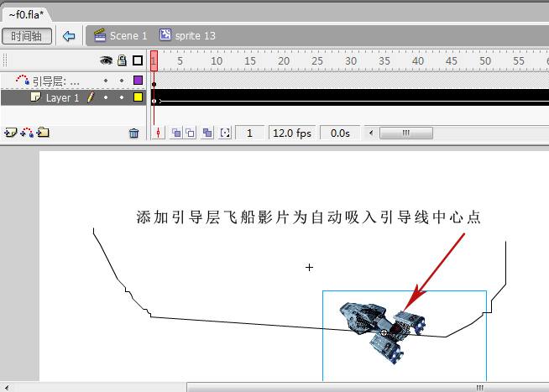Click the Insert Layer icon

(10, 133)
